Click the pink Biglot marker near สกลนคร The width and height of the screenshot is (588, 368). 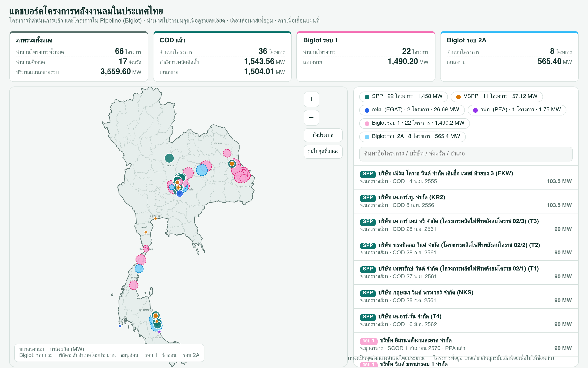[x=227, y=153]
